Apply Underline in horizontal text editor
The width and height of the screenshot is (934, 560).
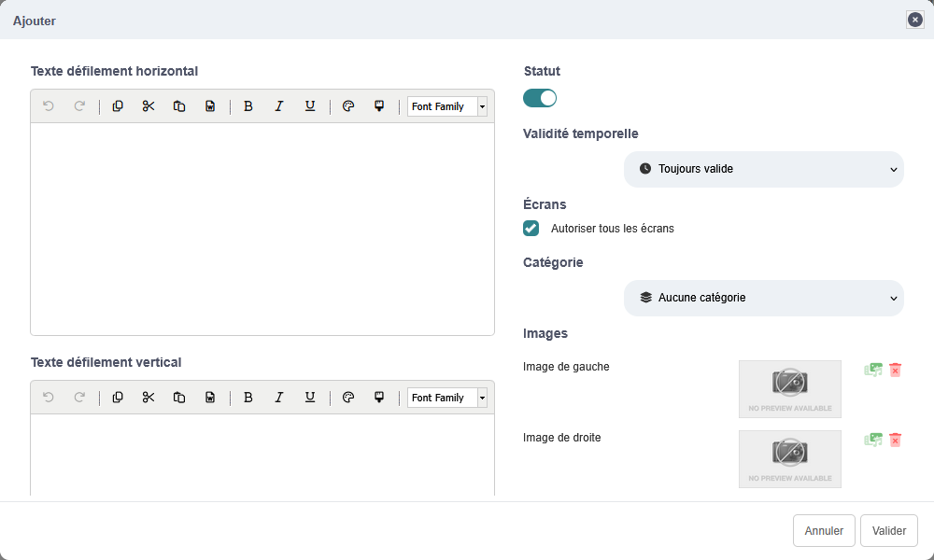310,106
